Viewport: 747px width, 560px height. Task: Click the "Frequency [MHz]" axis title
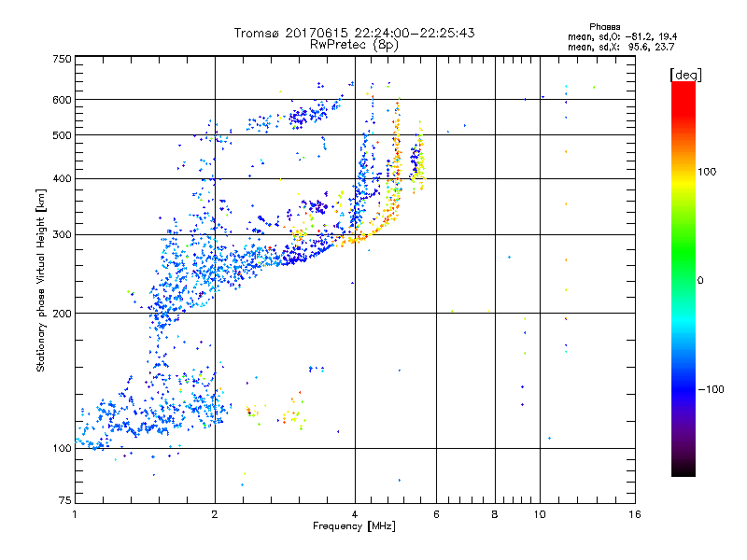(354, 526)
